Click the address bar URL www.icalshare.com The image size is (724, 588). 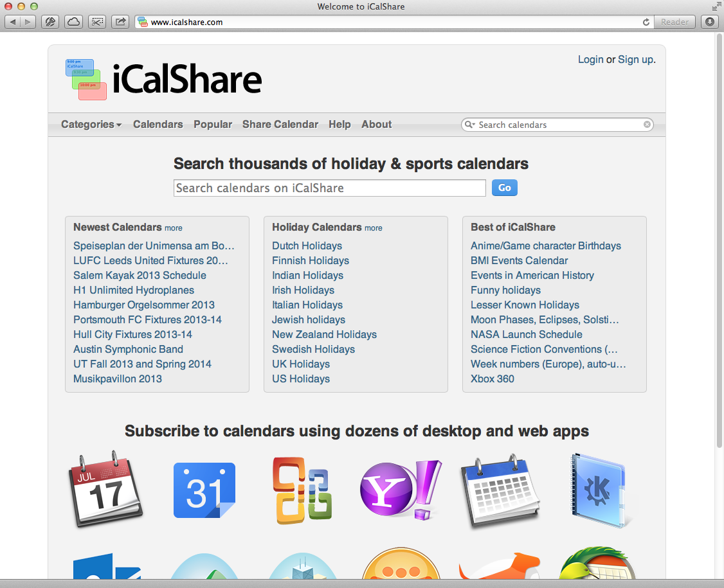pyautogui.click(x=186, y=22)
